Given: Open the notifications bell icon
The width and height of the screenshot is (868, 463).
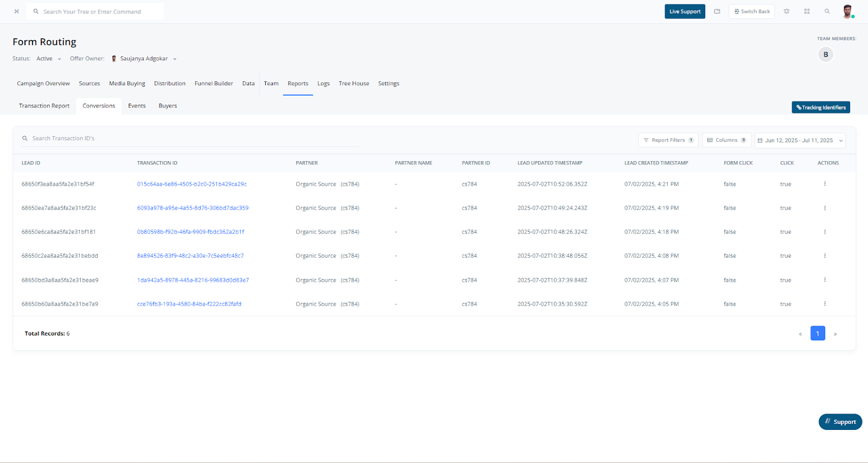Looking at the screenshot, I should [787, 11].
